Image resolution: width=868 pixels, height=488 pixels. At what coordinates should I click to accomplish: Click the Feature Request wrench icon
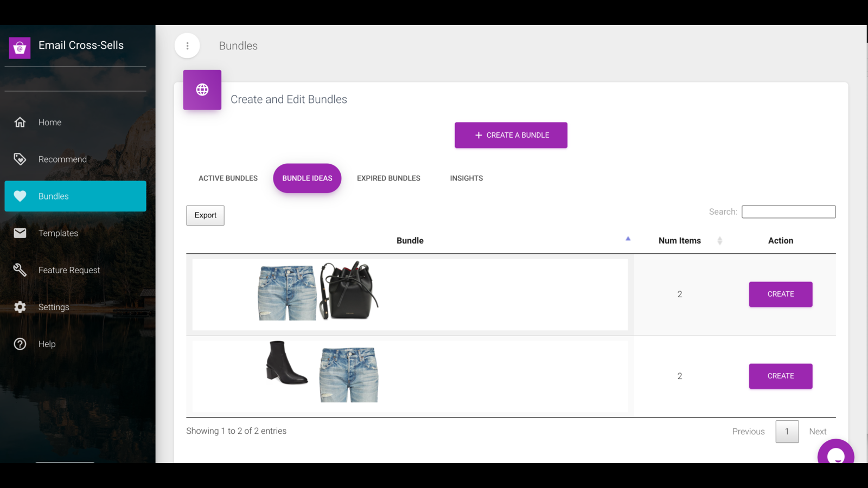click(20, 270)
